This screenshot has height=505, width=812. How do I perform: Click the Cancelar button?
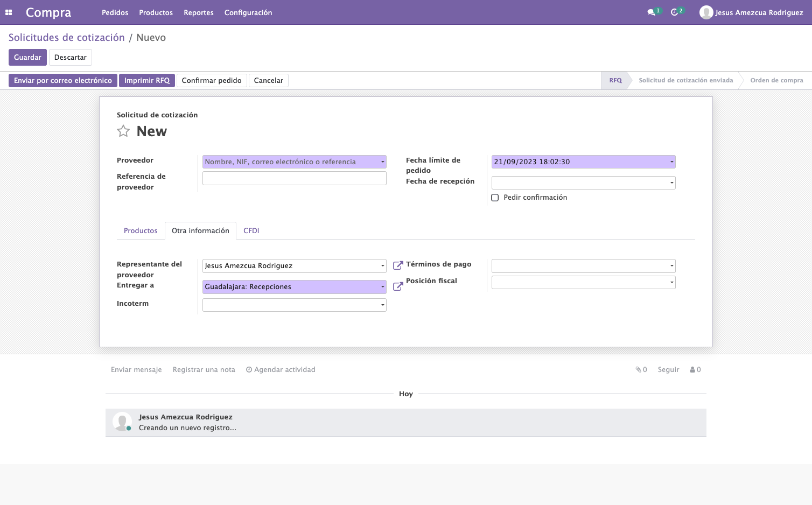(x=269, y=80)
